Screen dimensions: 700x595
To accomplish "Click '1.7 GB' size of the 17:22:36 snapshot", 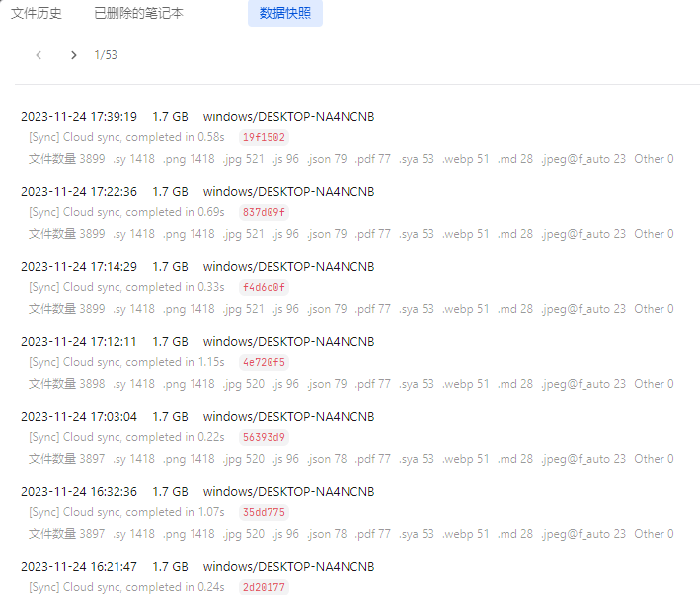I will (x=170, y=191).
